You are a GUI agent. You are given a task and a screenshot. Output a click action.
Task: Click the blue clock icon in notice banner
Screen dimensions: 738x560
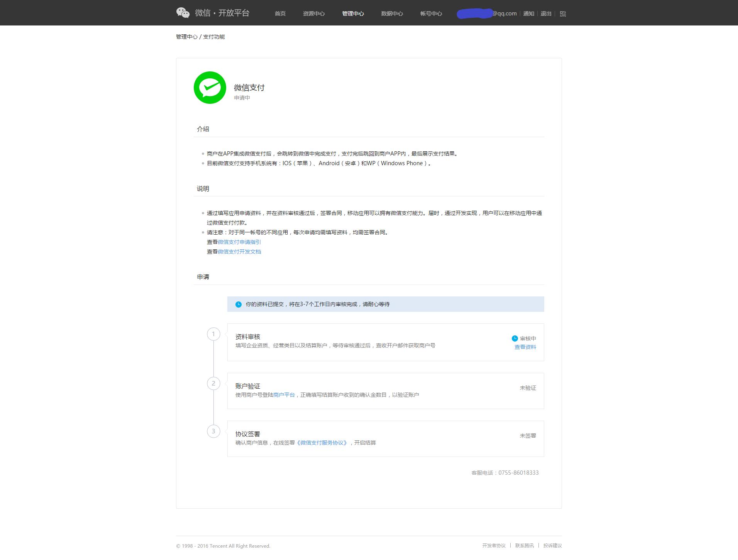coord(239,305)
